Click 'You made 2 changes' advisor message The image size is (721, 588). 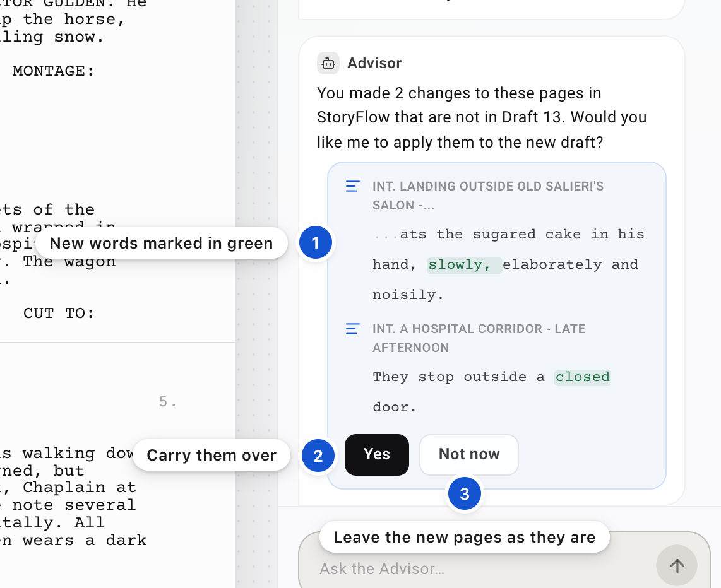[482, 117]
